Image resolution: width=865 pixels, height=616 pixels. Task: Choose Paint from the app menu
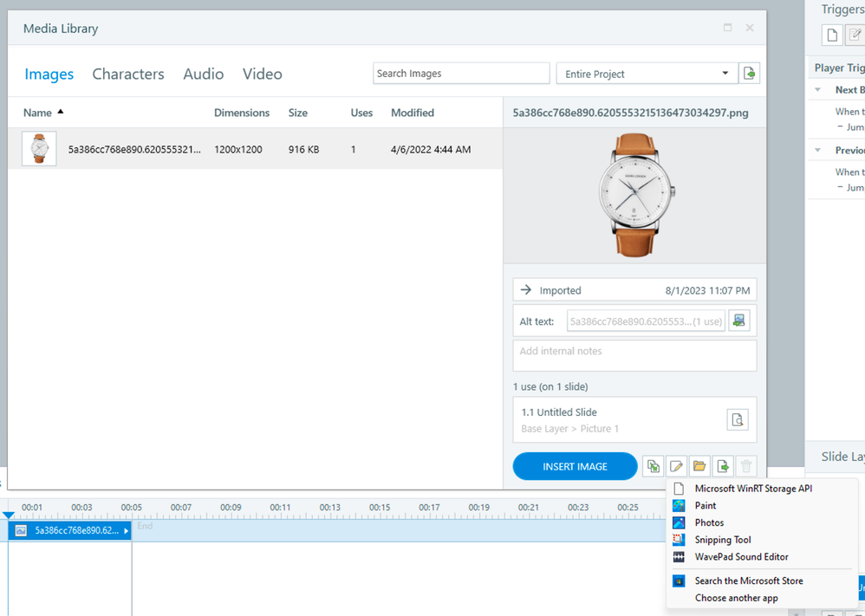(x=706, y=506)
